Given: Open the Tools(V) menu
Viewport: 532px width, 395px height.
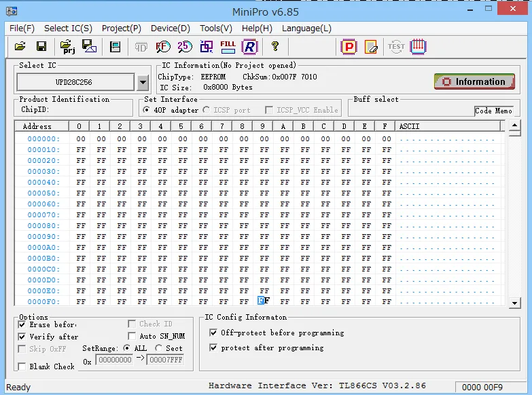Looking at the screenshot, I should (216, 28).
